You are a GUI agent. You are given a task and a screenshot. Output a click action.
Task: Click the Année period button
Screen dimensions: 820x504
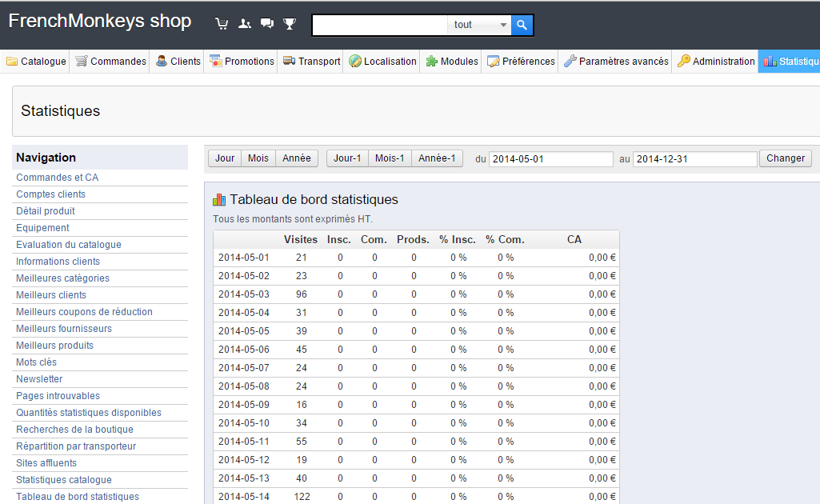coord(297,158)
